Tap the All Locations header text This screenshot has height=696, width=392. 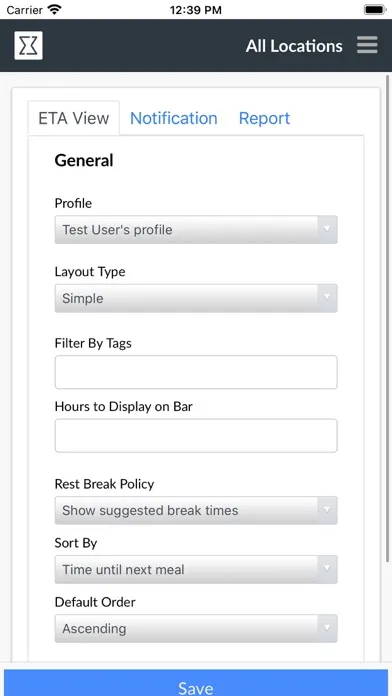(294, 46)
